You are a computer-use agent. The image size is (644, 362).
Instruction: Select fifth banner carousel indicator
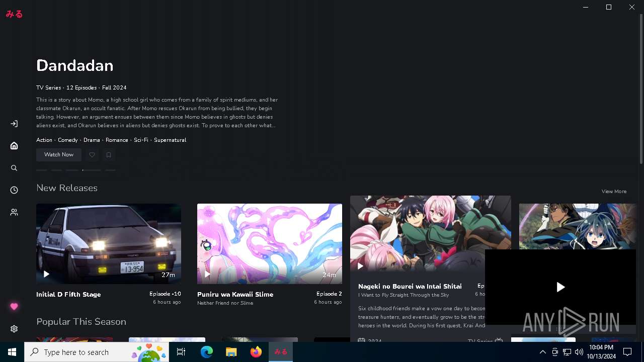point(110,170)
